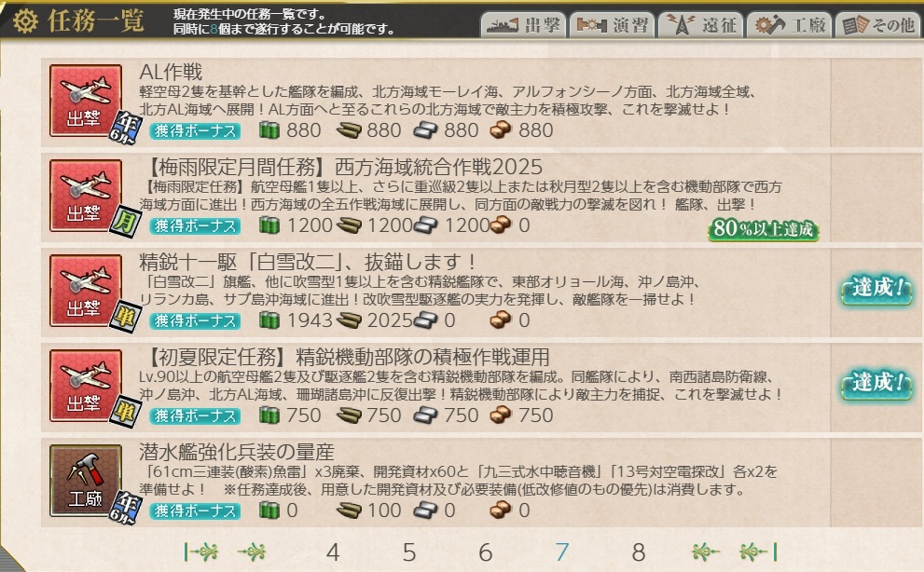Click the 西方海域統合作戦2025 sortie icon

coord(86,196)
